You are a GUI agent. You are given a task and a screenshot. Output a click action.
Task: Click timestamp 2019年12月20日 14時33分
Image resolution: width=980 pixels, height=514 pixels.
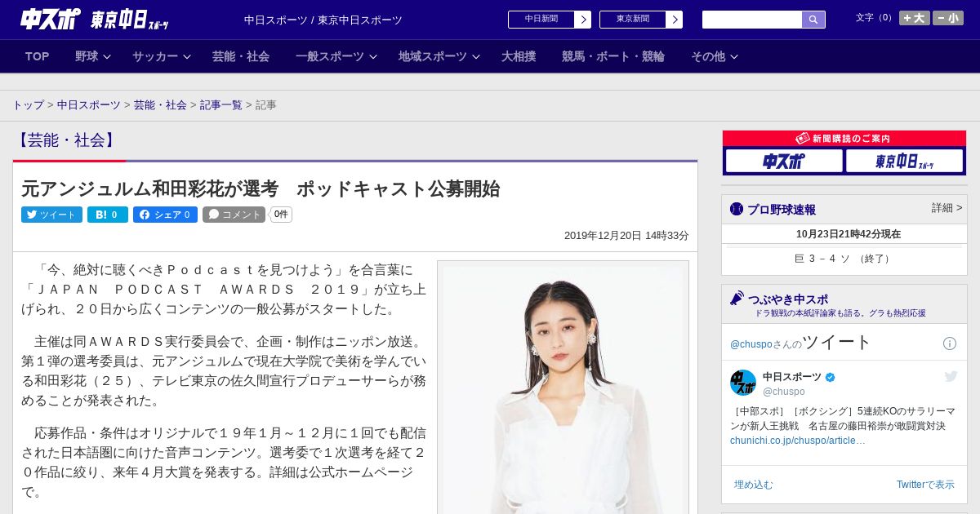point(626,235)
